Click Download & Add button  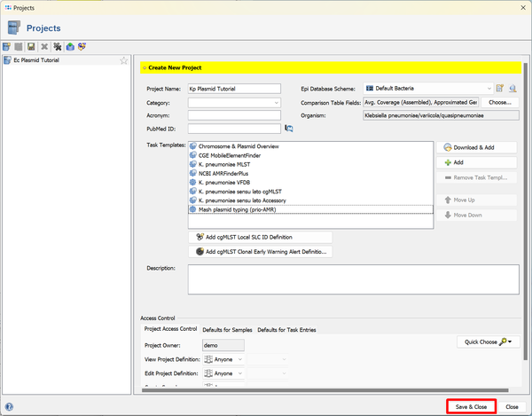tap(477, 147)
